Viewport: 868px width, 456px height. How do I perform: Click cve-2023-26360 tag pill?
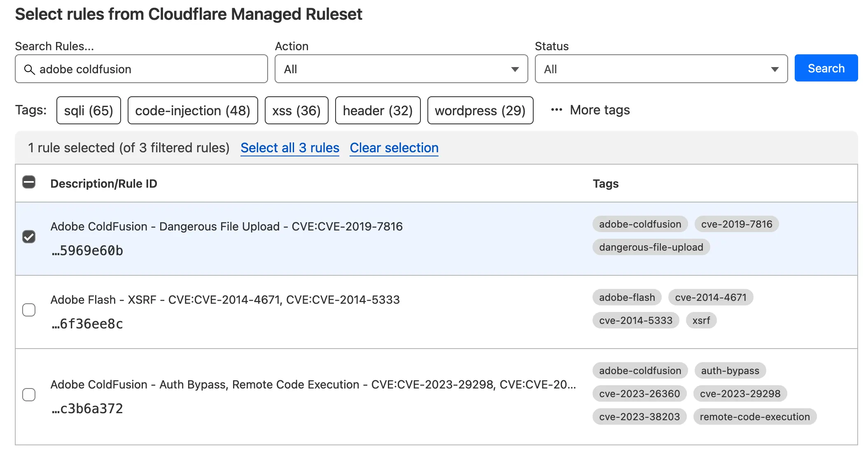[x=639, y=394]
